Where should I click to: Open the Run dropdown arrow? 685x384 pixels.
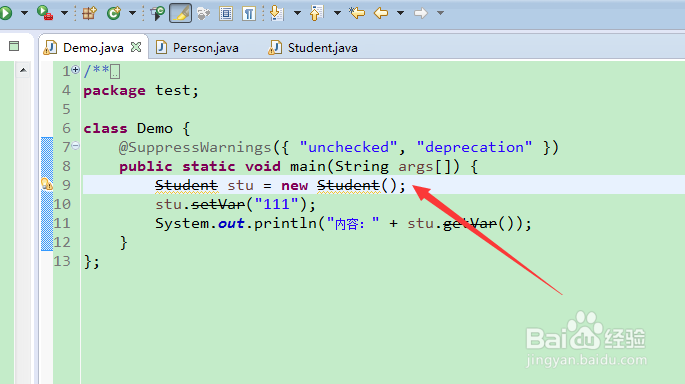[24, 13]
